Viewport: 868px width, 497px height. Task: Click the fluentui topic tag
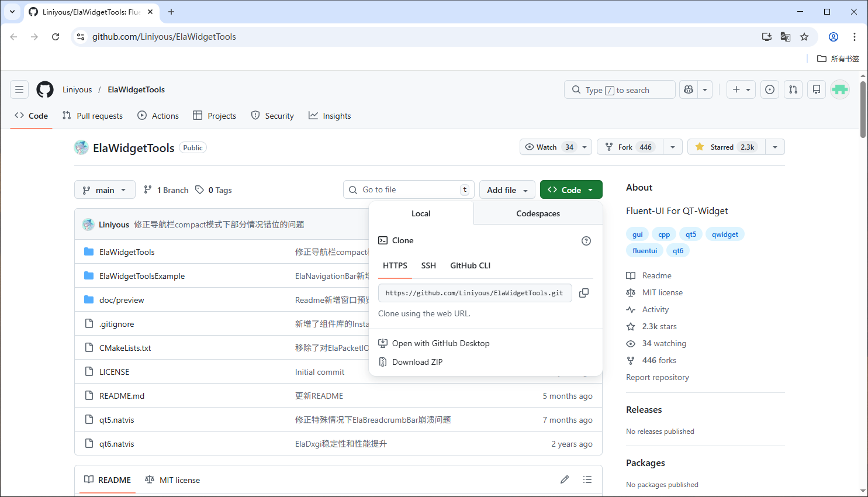(645, 251)
